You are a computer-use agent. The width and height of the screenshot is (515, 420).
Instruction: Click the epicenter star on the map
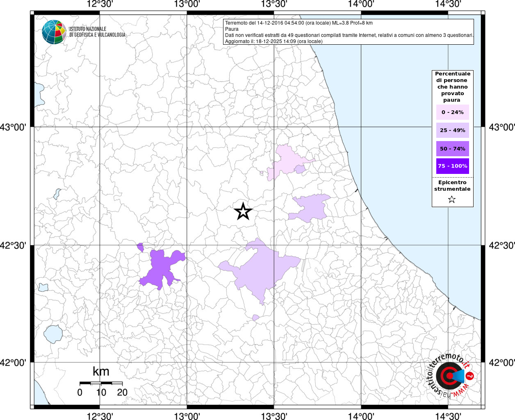(243, 212)
